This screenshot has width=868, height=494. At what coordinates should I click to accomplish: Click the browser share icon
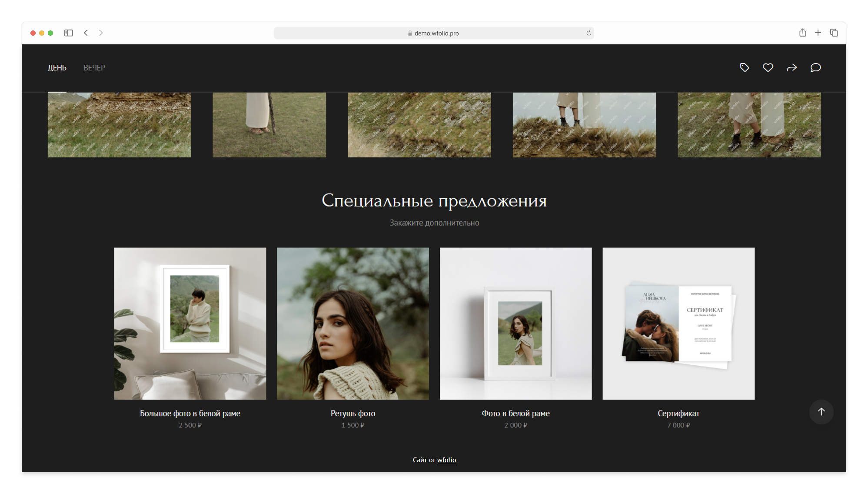pos(802,33)
